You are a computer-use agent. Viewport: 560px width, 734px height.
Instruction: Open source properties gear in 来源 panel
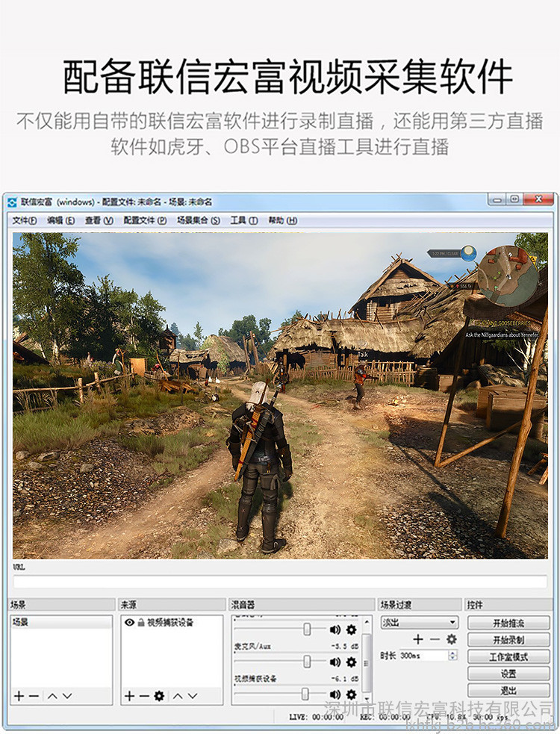159,696
